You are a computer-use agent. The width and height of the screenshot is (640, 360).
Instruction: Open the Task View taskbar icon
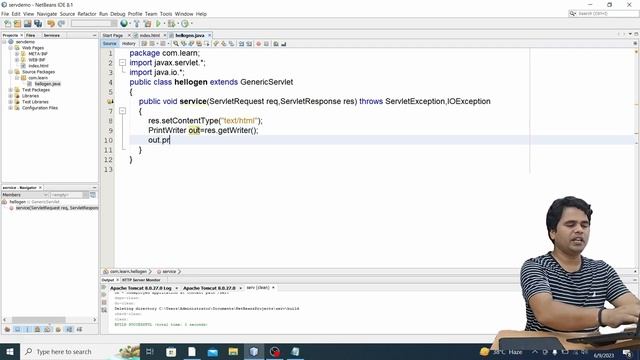point(149,351)
